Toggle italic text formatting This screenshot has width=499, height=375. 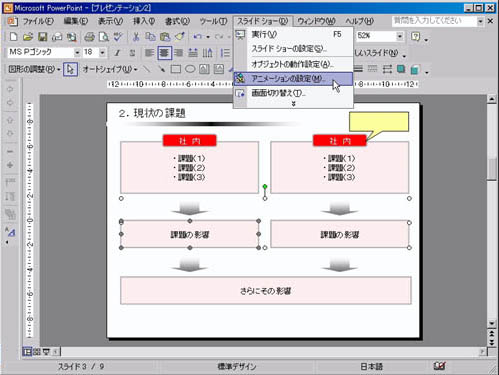pos(117,53)
